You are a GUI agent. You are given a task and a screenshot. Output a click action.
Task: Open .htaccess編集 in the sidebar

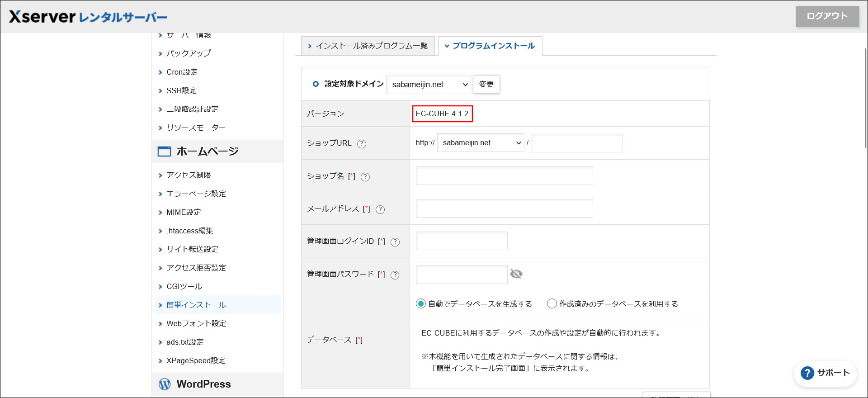tap(189, 231)
